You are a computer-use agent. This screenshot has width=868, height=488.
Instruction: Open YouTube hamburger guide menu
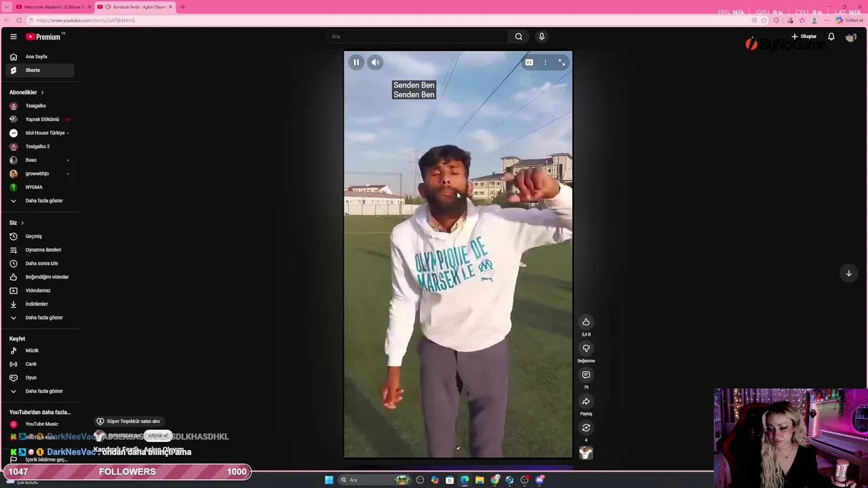pos(13,37)
